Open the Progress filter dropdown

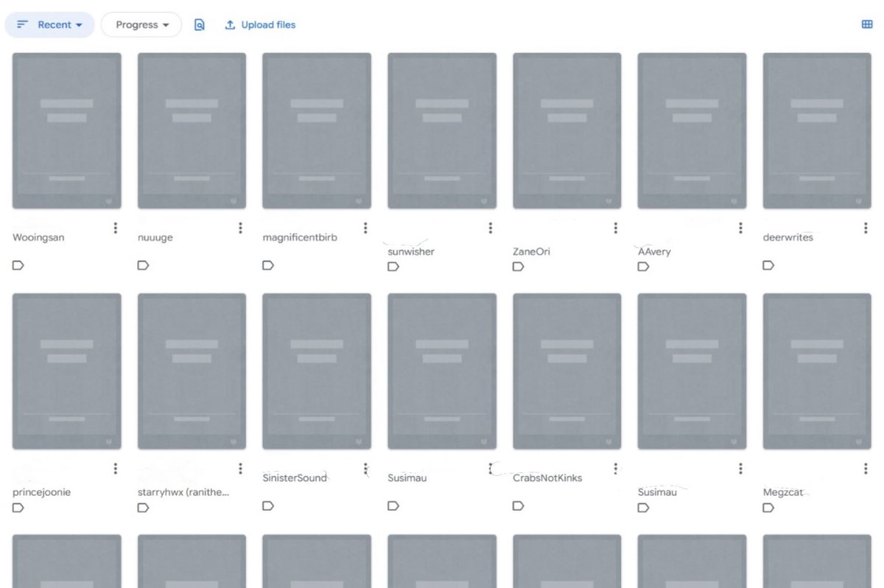click(x=141, y=24)
